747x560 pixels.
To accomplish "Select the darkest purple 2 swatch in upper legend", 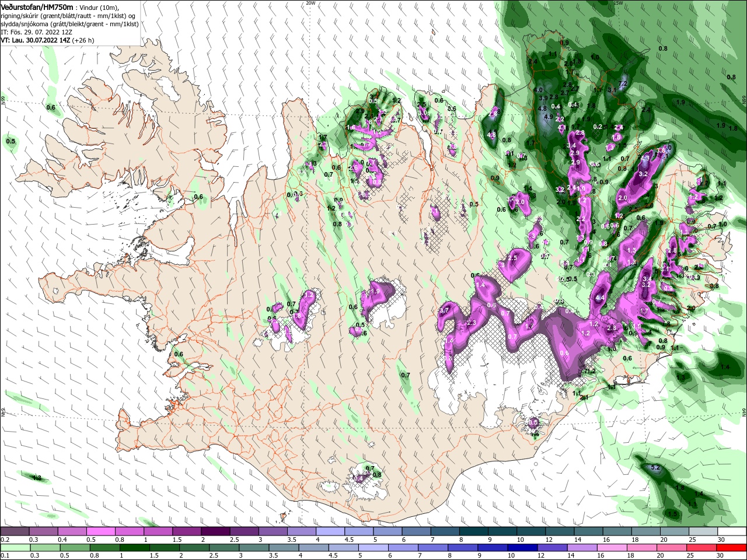I will [215, 531].
